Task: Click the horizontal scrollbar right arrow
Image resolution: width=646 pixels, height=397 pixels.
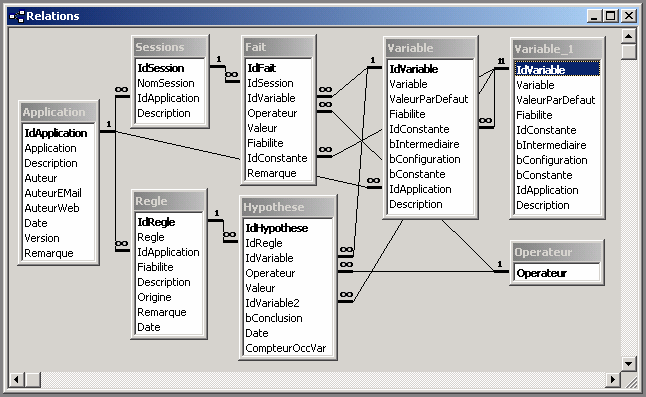Action: (613, 379)
